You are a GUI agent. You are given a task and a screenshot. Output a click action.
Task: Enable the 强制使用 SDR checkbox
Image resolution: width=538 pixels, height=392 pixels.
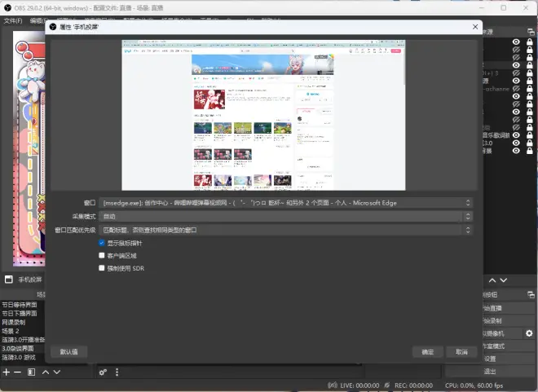click(x=102, y=268)
